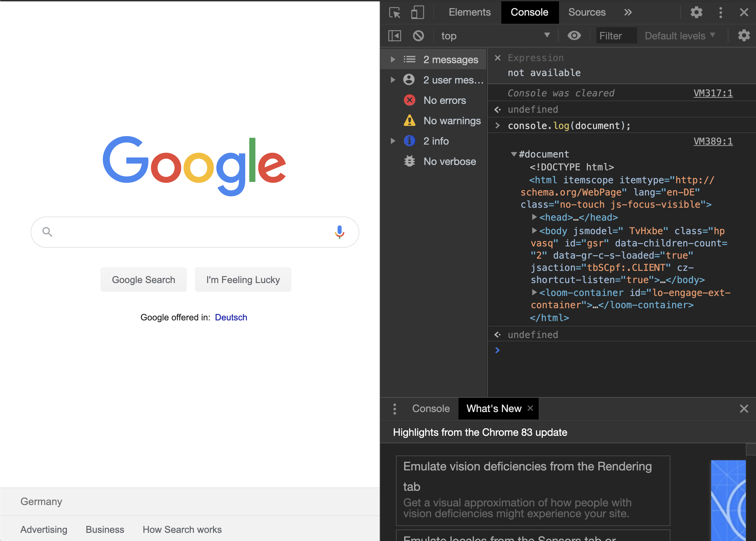Screen dimensions: 756x541
Task: Click the user messages person icon
Action: point(409,80)
